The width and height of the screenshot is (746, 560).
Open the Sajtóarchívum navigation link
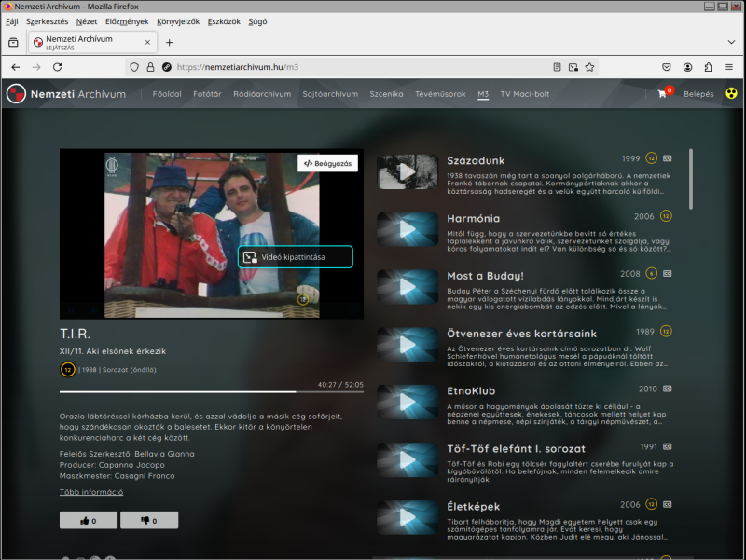coord(330,94)
